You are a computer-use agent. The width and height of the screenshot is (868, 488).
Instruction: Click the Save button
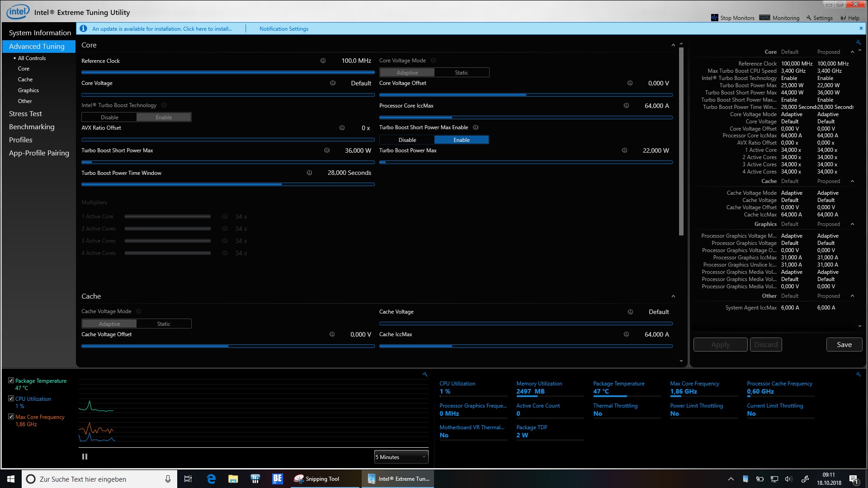click(x=844, y=345)
